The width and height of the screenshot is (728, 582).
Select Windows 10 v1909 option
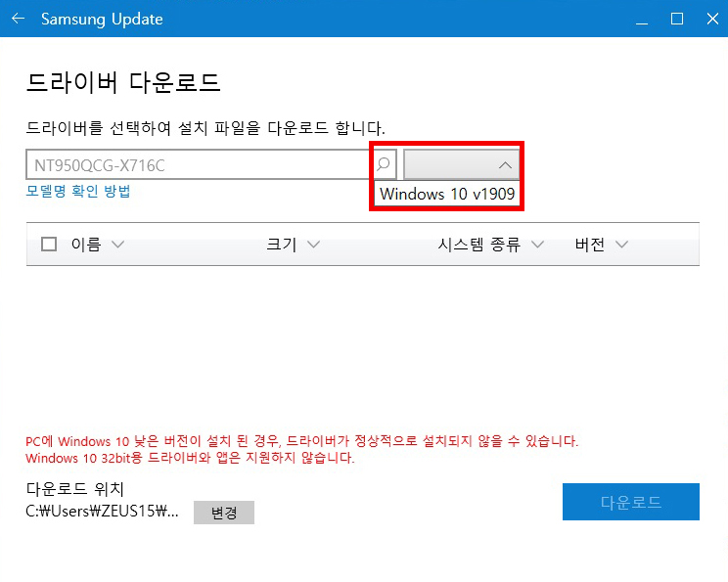coord(447,194)
